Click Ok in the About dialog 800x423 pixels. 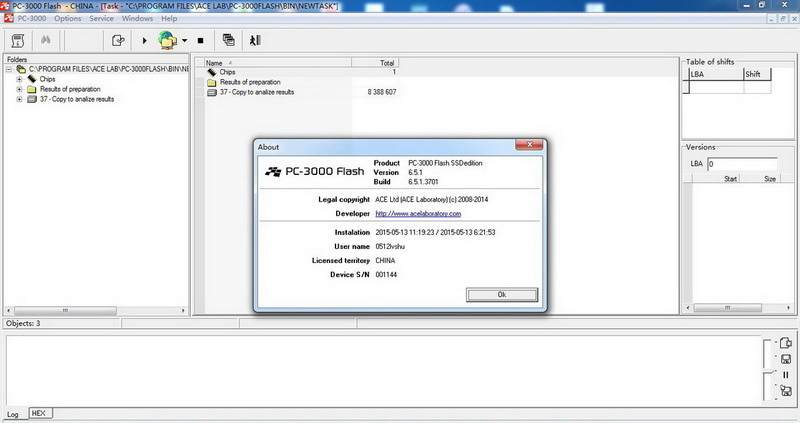[502, 294]
